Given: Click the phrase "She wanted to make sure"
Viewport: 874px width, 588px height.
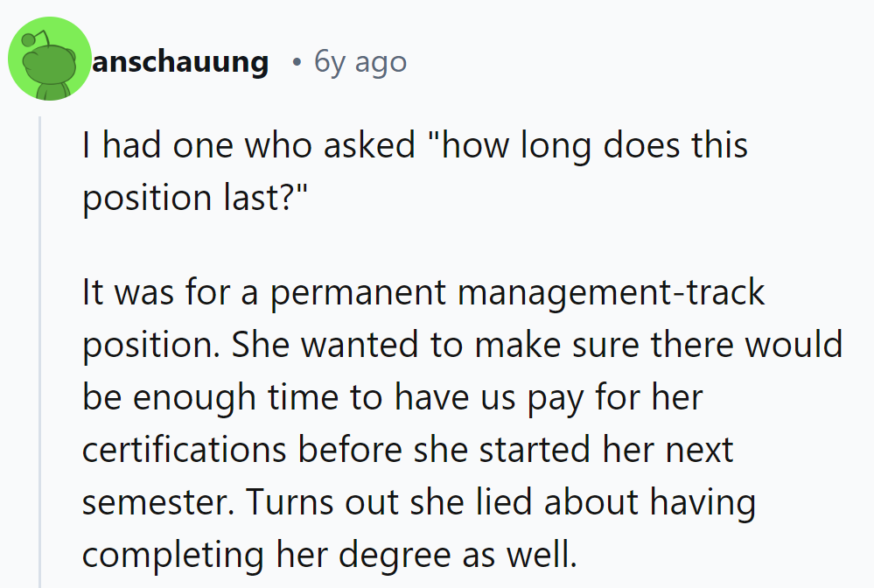Looking at the screenshot, I should 435,345.
